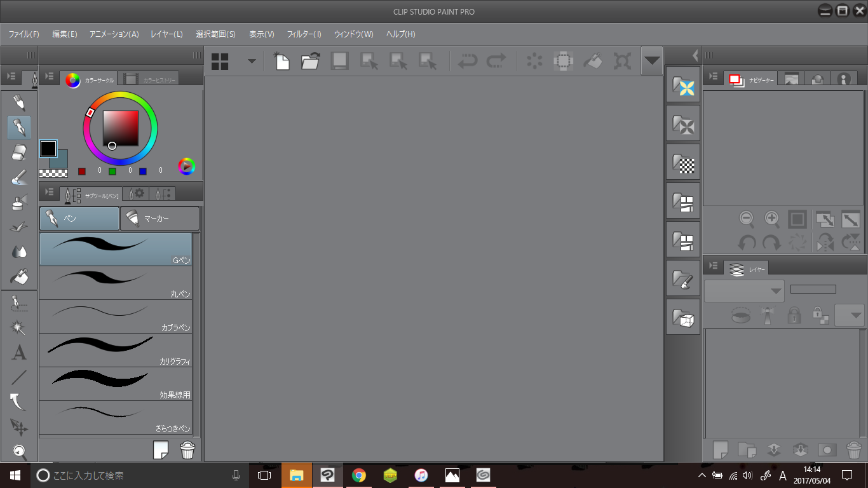Image resolution: width=868 pixels, height=488 pixels.
Task: Select the Text tool (A icon)
Action: [19, 353]
